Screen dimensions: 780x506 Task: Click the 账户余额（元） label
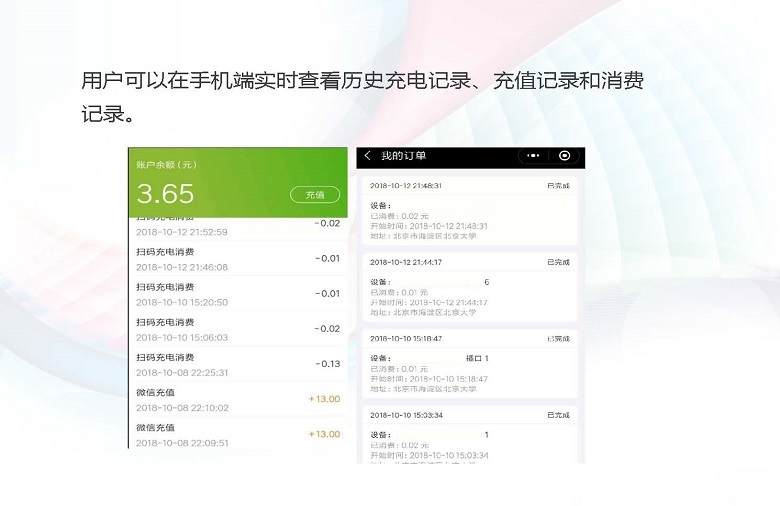click(165, 165)
